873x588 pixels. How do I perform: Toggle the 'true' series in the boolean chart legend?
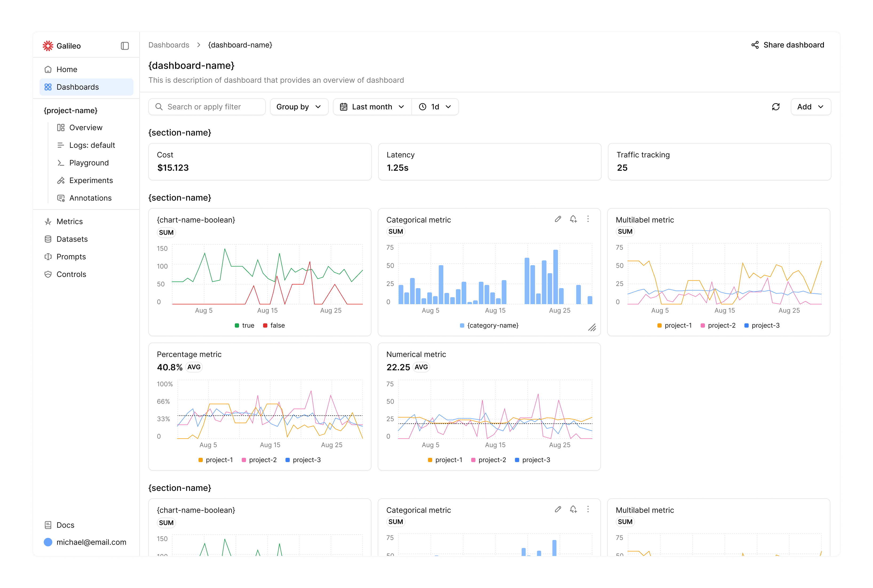pos(244,325)
